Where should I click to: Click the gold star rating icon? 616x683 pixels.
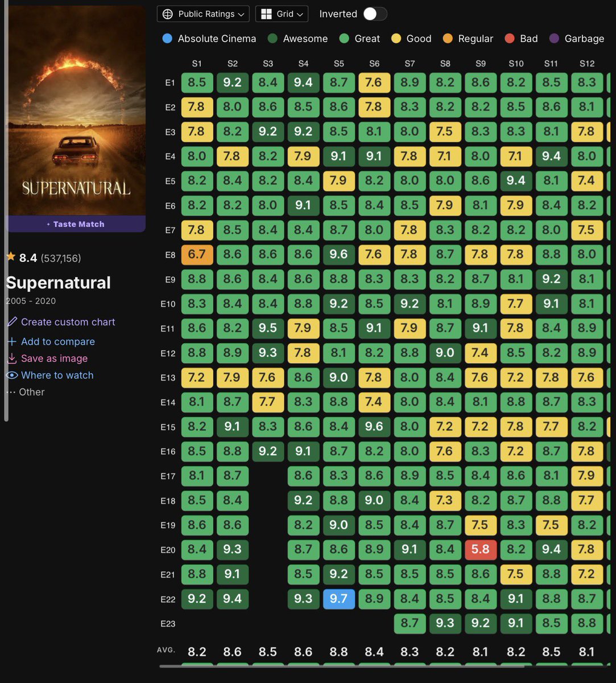[x=10, y=257]
